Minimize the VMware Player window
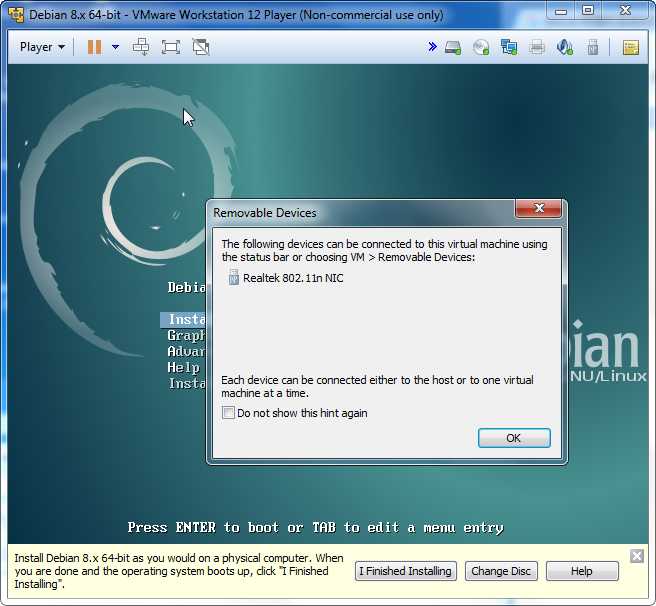Screen dimensions: 656x606 pyautogui.click(x=561, y=11)
